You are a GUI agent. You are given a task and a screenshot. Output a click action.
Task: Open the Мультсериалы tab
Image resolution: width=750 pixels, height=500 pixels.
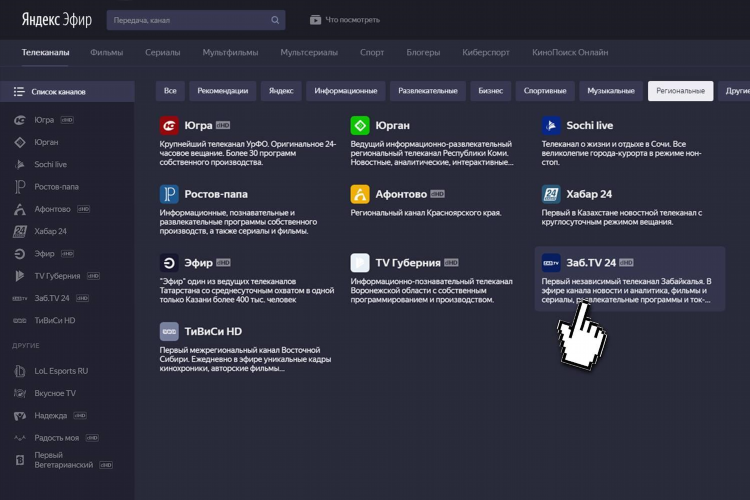pos(309,53)
